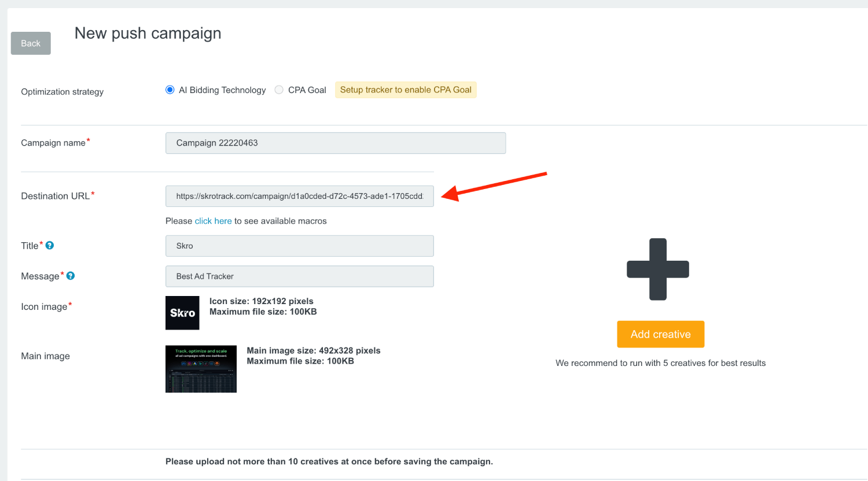Go back using the Back button
868x481 pixels.
tap(31, 43)
